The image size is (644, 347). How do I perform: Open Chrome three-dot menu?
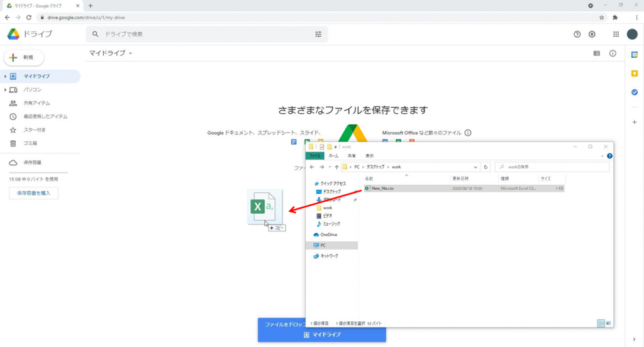tap(636, 18)
